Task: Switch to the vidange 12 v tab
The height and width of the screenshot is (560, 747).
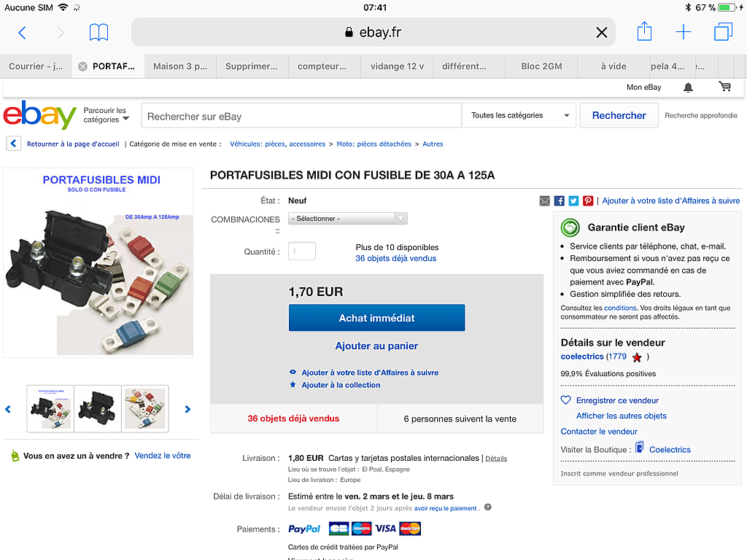Action: [x=397, y=66]
